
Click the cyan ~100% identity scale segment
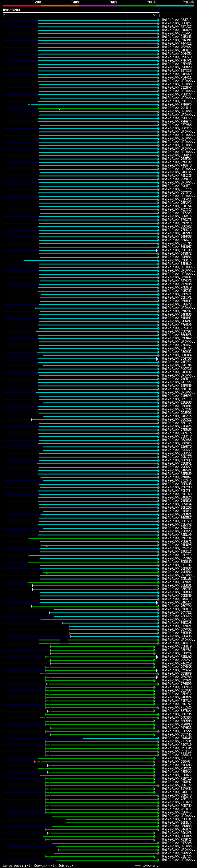pos(175,6)
